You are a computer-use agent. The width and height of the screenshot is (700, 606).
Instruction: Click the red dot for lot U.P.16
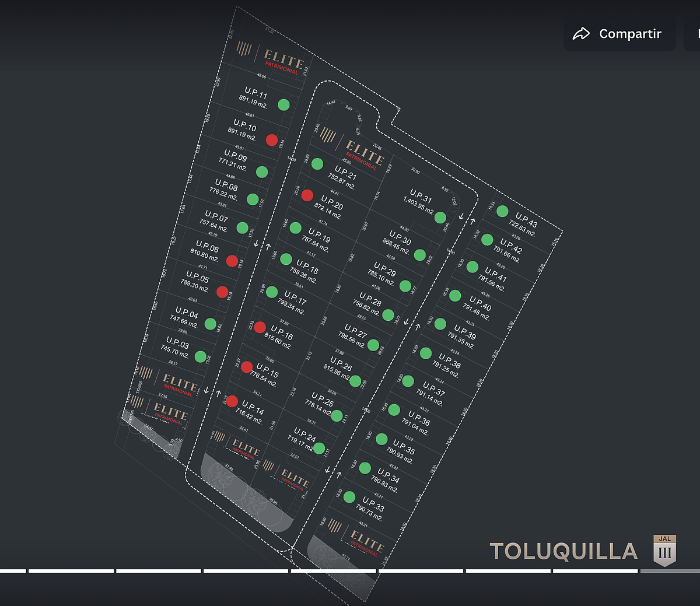(260, 327)
